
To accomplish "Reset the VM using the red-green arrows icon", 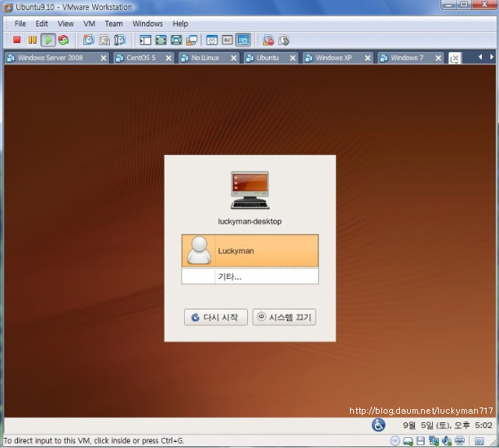I will click(x=64, y=40).
